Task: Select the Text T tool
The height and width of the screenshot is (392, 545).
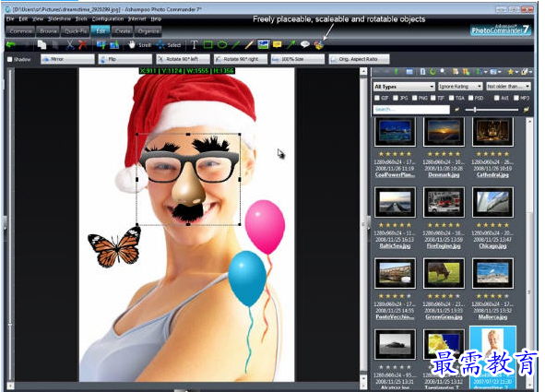Action: 195,44
